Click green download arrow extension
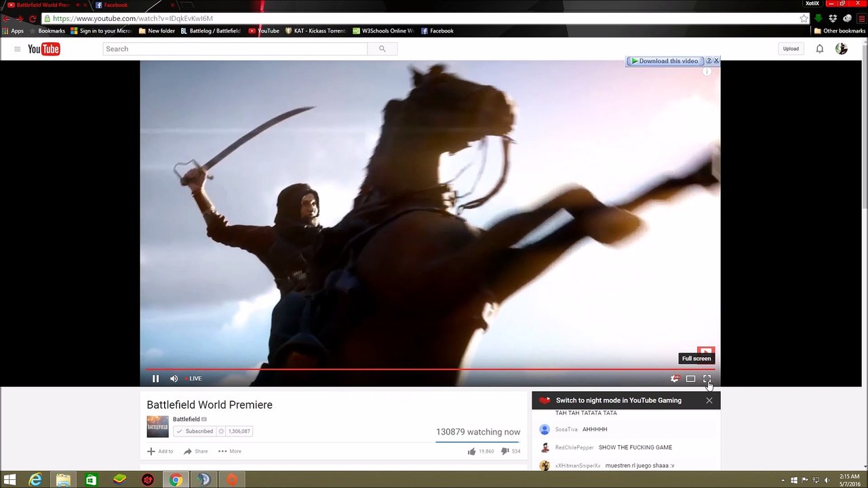 [x=818, y=18]
